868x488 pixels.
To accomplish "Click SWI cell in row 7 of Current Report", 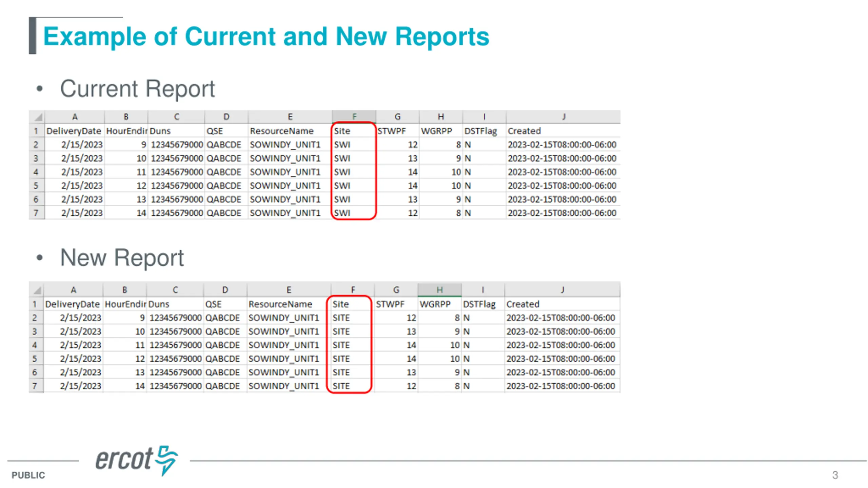I will coord(354,213).
